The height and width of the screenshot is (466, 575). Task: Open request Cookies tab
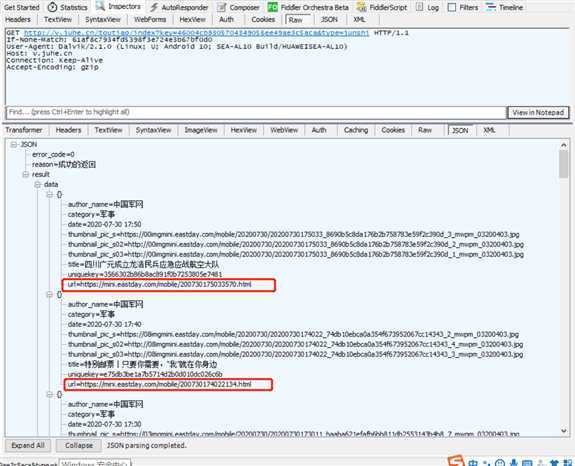263,19
